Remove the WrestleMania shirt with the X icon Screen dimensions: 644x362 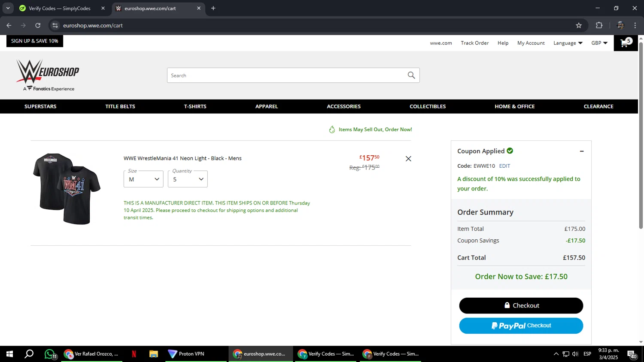(408, 159)
